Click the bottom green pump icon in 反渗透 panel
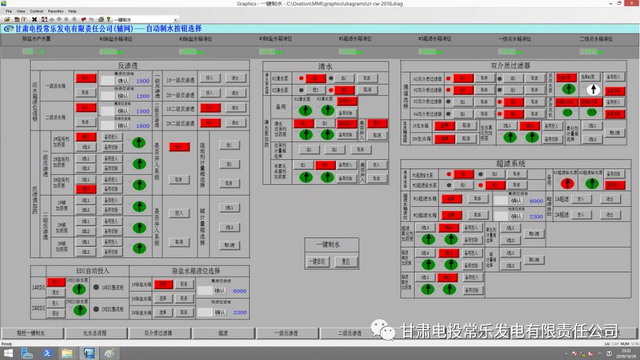This screenshot has height=360, width=640. pos(139,248)
